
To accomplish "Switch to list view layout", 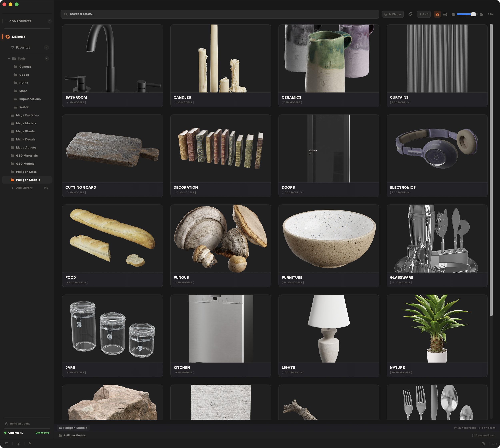I will [x=445, y=14].
